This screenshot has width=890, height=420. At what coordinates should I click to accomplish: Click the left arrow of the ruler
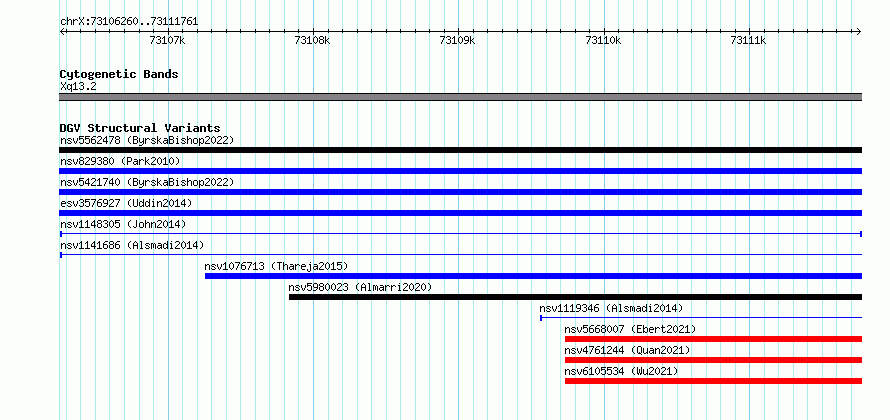click(x=62, y=31)
